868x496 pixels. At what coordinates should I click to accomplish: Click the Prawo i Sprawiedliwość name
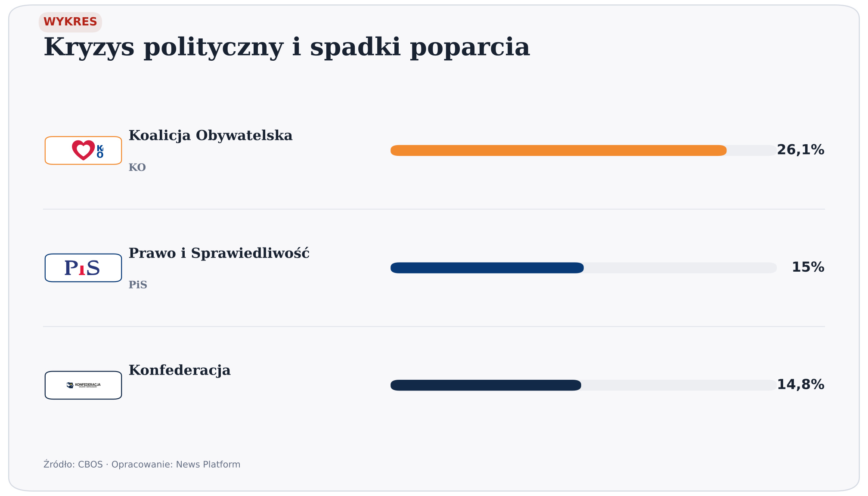(219, 253)
